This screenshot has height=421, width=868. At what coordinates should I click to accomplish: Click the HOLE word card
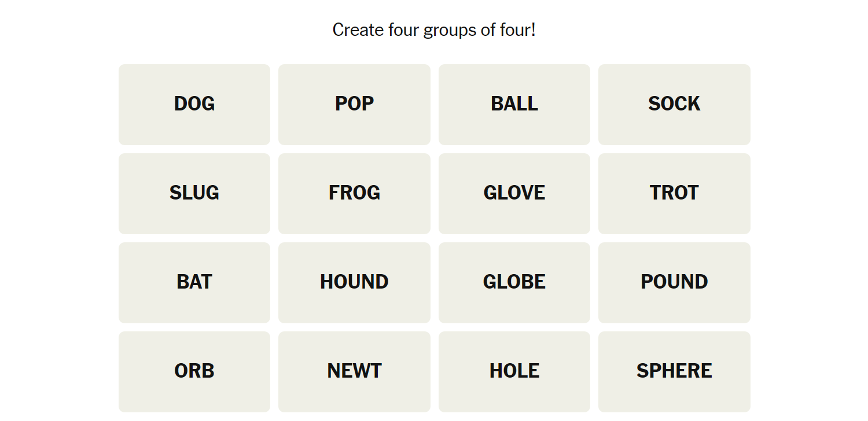click(x=514, y=371)
